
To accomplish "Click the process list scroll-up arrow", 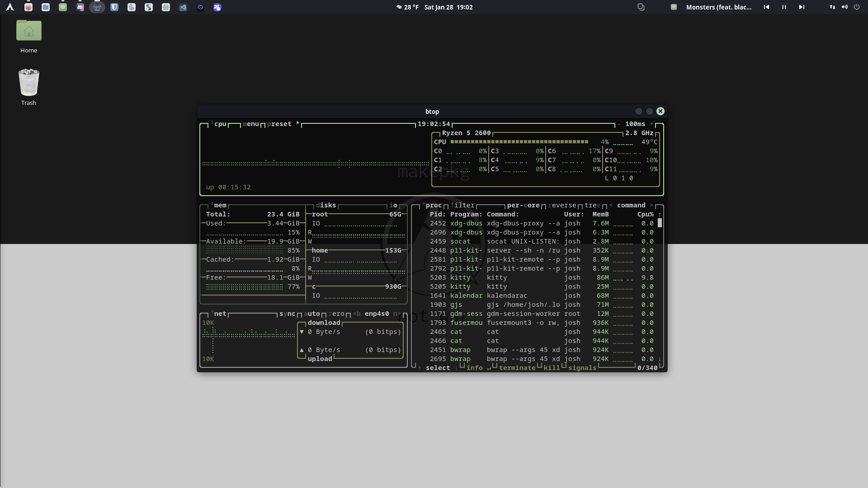I will tap(660, 214).
